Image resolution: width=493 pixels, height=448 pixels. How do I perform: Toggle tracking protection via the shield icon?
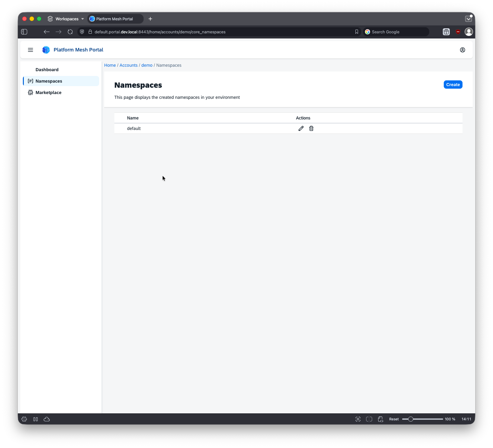pos(82,32)
